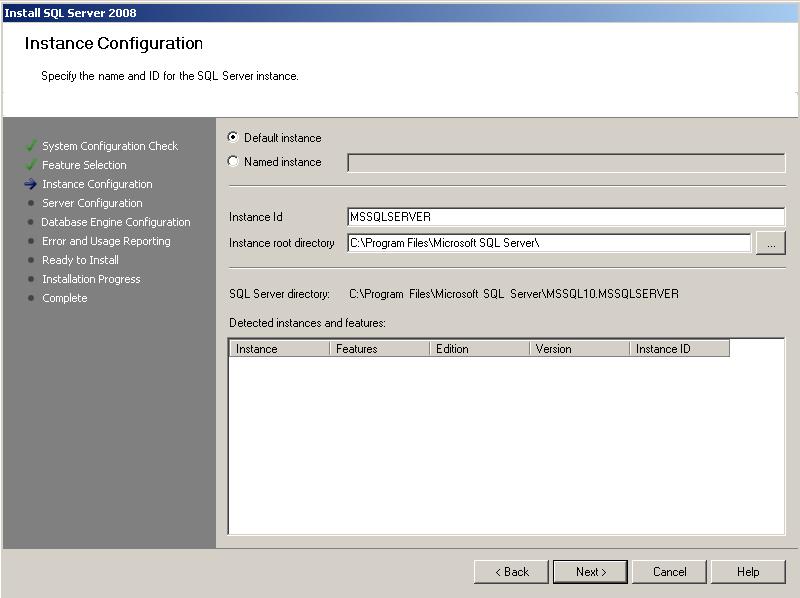Click the Back button
Viewport: 800px width, 598px height.
pyautogui.click(x=511, y=572)
